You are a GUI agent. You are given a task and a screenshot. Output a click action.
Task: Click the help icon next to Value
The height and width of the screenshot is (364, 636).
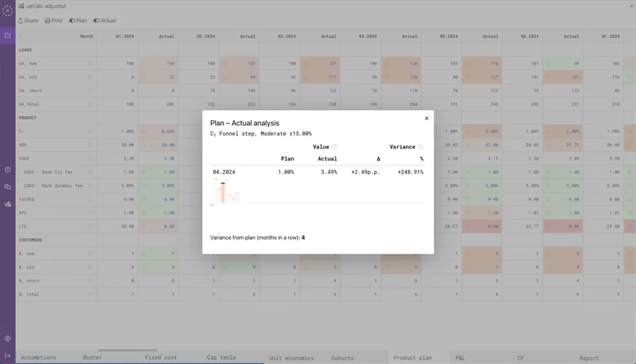click(335, 147)
